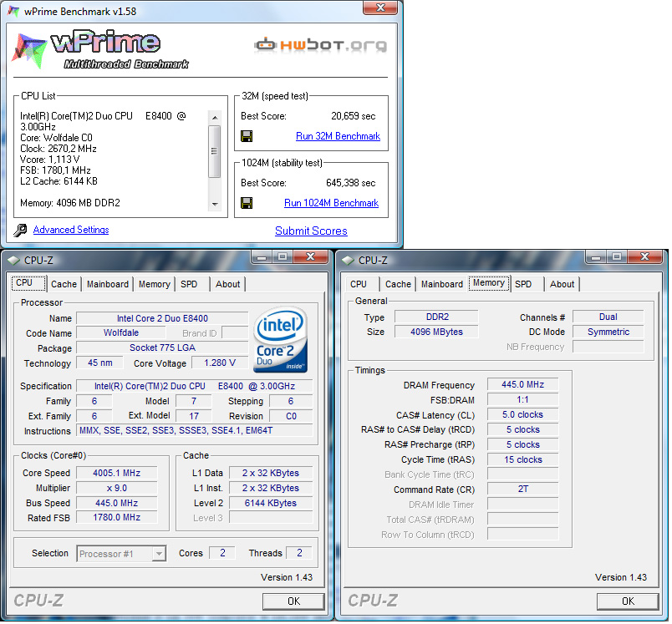Viewport: 672px width, 624px height.
Task: Open About tab in right CPU-Z window
Action: [x=562, y=284]
